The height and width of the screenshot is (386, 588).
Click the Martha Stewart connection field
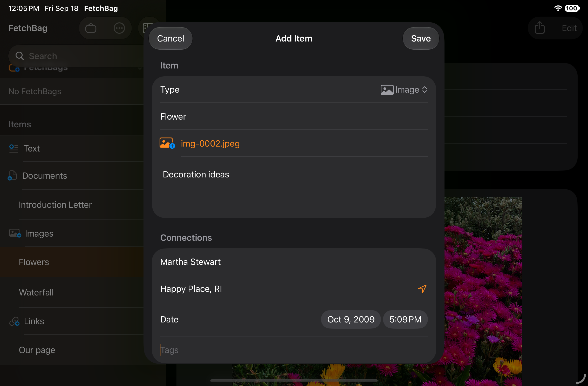coord(294,262)
